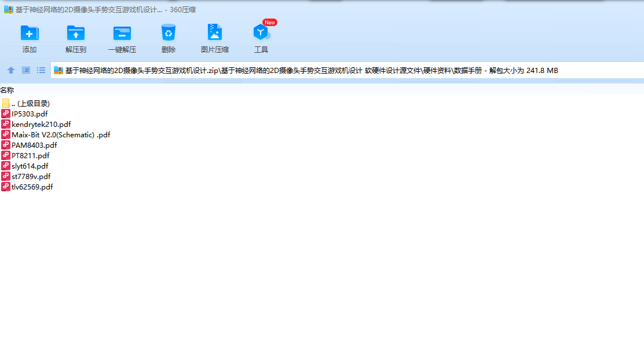Click PDF icon beside st7789v.pdf
This screenshot has height=339, width=644.
point(6,176)
